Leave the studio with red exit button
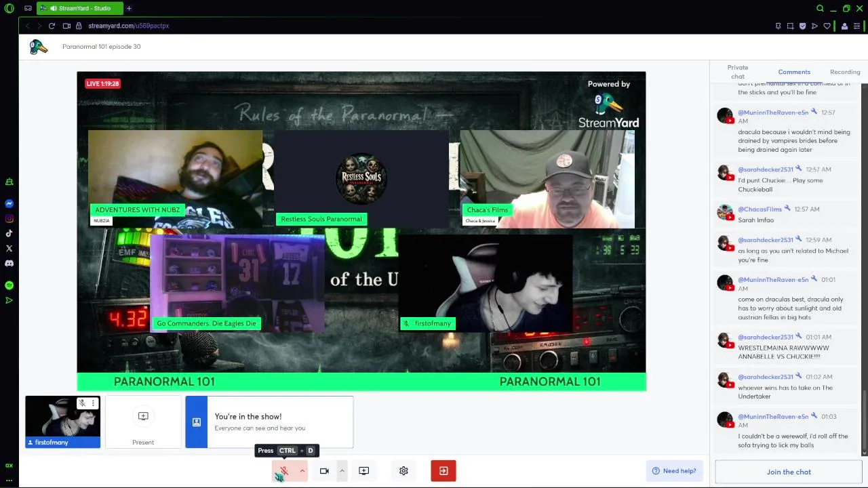The height and width of the screenshot is (488, 868). (443, 471)
